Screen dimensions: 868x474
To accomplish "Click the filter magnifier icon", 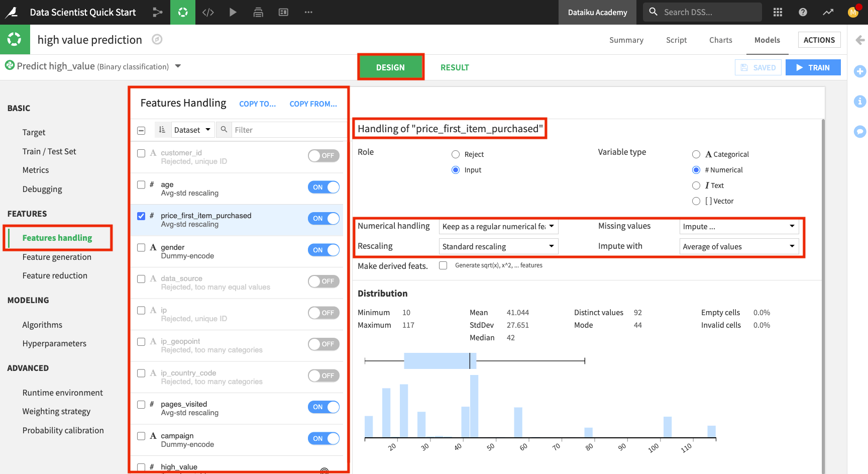I will (x=224, y=130).
